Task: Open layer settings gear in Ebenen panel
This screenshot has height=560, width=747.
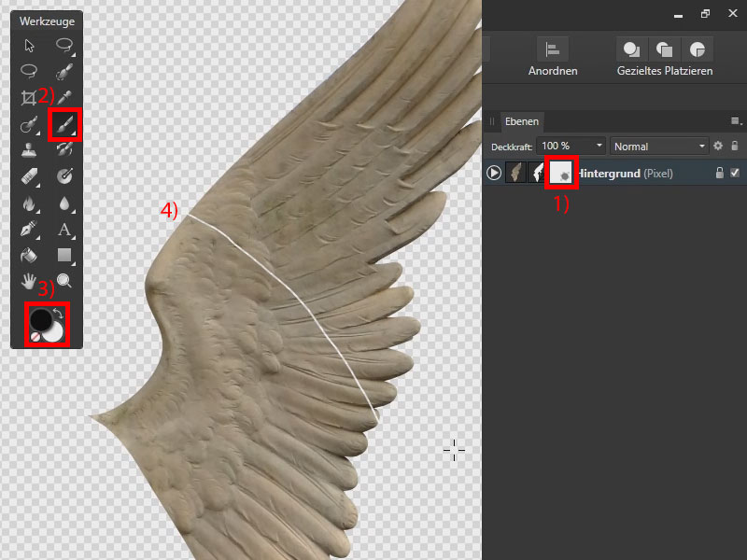Action: (717, 147)
